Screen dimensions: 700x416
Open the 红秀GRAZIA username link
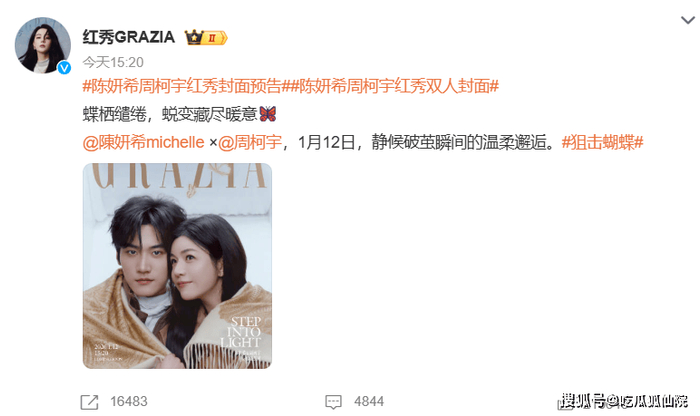click(129, 37)
